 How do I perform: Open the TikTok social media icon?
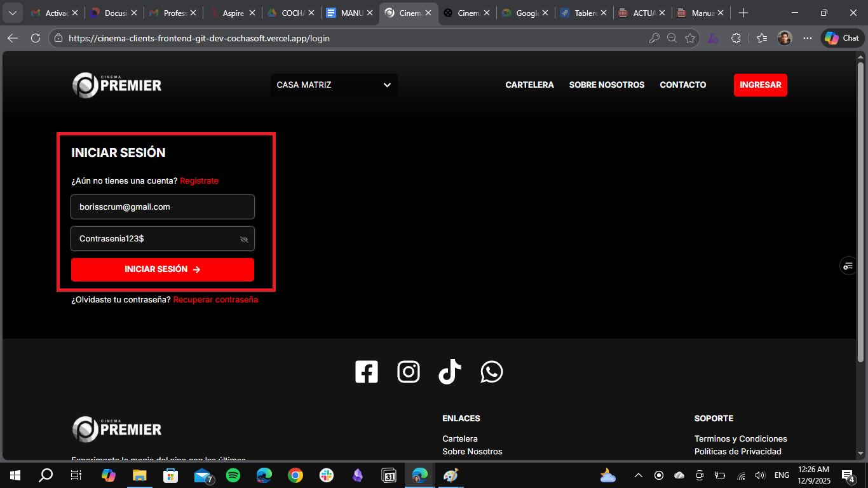click(450, 371)
